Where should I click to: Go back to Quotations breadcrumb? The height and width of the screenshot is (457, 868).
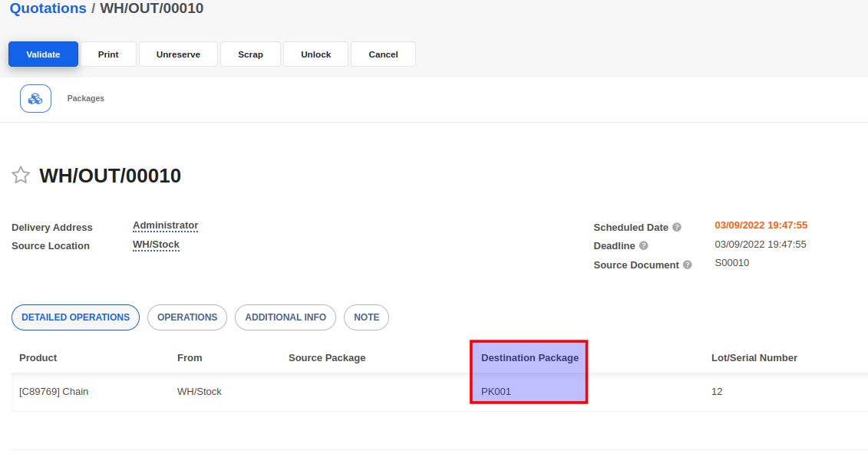[48, 8]
